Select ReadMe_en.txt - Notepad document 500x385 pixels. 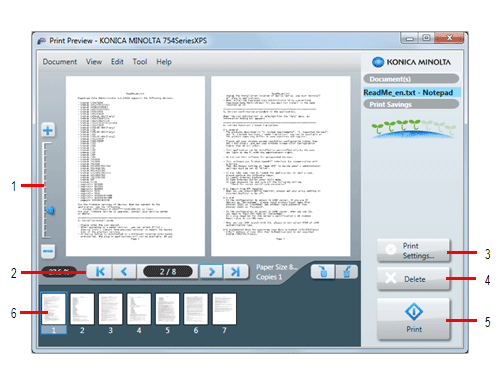[412, 92]
